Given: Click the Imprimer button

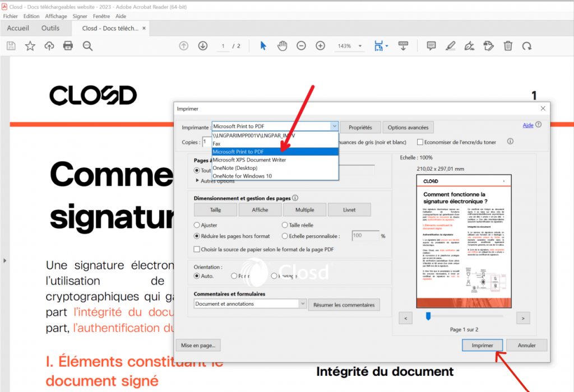Looking at the screenshot, I should tap(482, 346).
